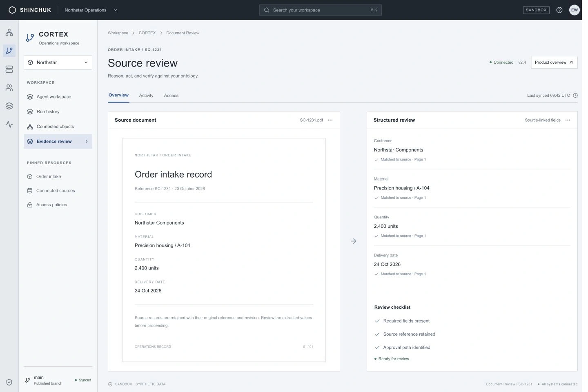Go to CORTEX breadcrumb link
This screenshot has height=392, width=588.
click(x=147, y=33)
